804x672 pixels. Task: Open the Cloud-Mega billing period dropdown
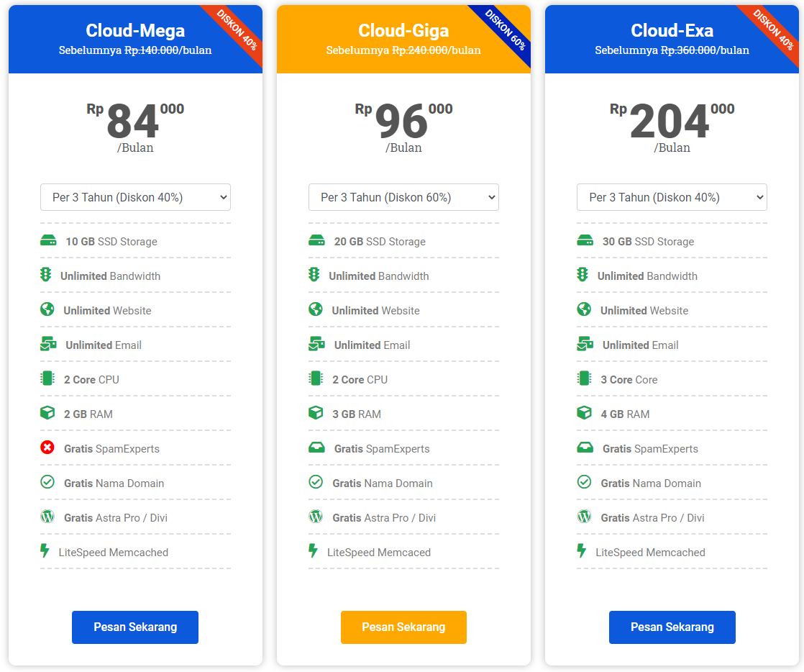135,197
